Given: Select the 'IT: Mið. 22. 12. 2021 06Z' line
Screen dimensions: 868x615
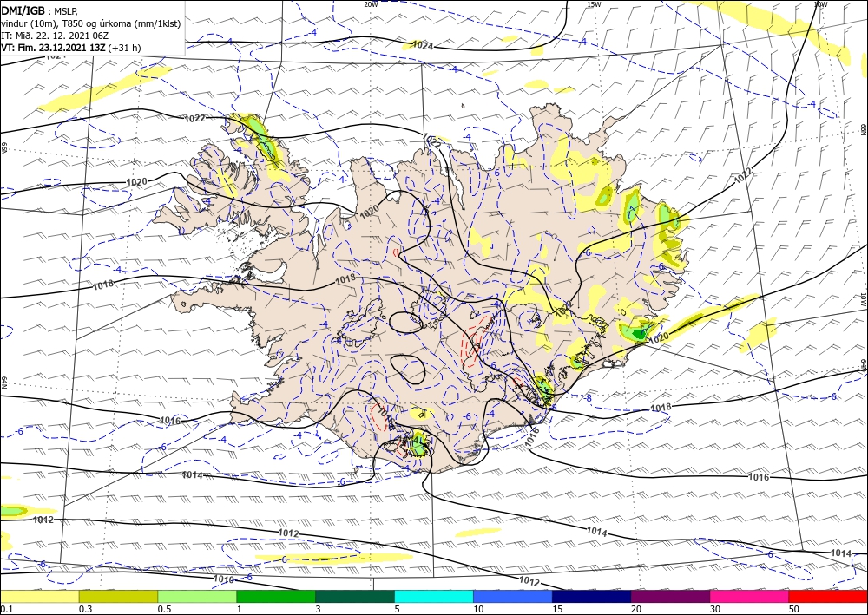Looking at the screenshot, I should tap(54, 36).
